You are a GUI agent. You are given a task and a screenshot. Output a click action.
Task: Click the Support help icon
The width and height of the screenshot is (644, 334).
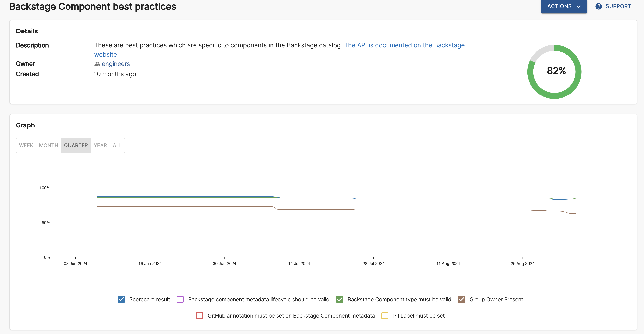click(x=599, y=6)
